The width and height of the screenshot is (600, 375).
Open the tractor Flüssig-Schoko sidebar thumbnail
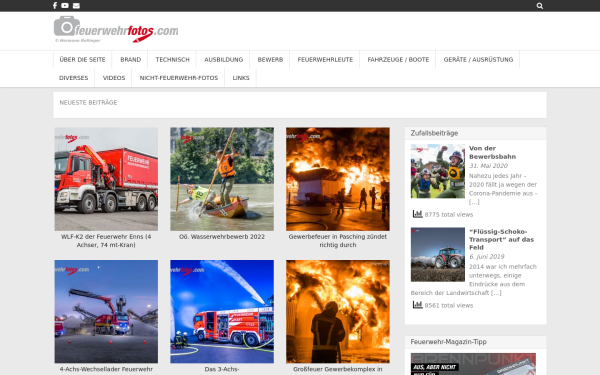[x=438, y=254]
